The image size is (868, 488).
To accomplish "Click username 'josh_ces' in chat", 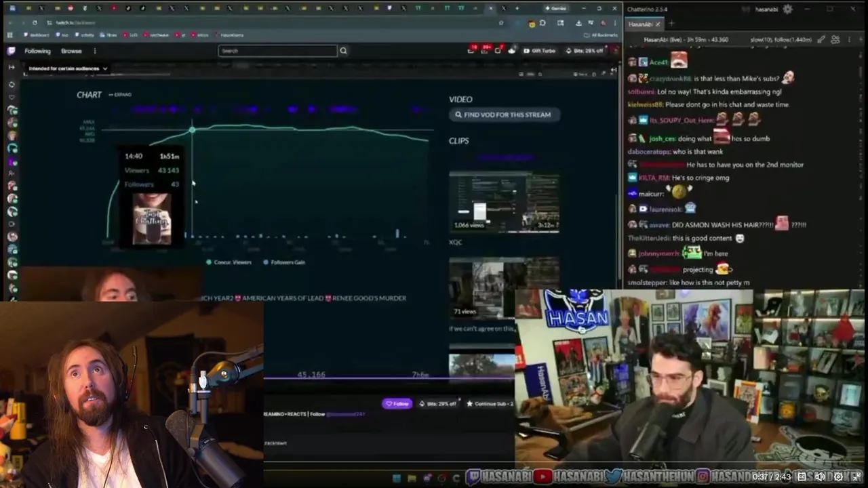I will [661, 138].
